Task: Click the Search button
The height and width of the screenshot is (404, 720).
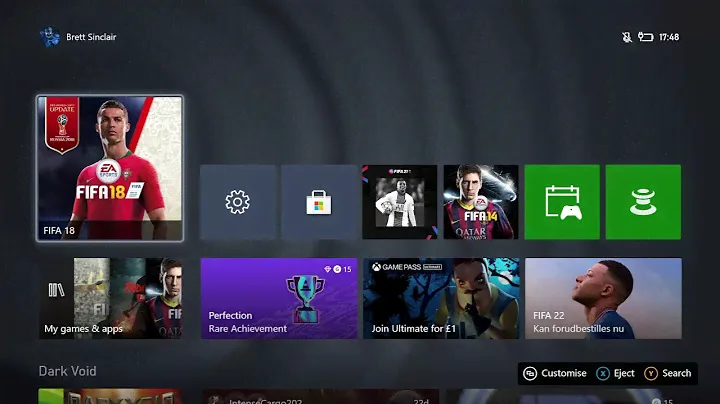Action: (x=668, y=373)
